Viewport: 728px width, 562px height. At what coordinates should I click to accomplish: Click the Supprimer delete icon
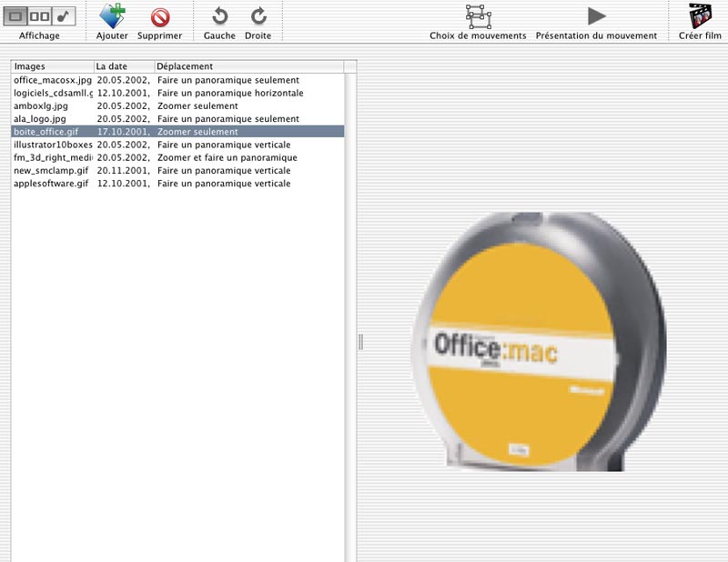coord(160,17)
